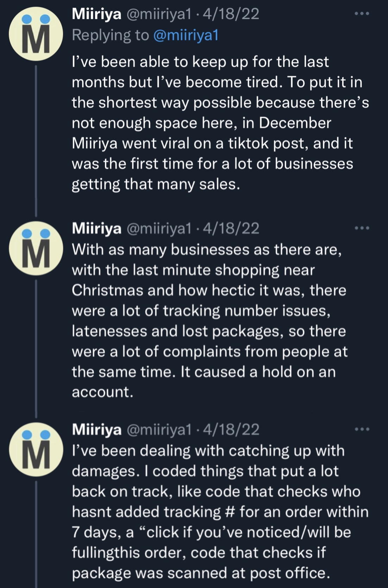Click the Miiriya name on the 'coded things' tweet

click(96, 429)
